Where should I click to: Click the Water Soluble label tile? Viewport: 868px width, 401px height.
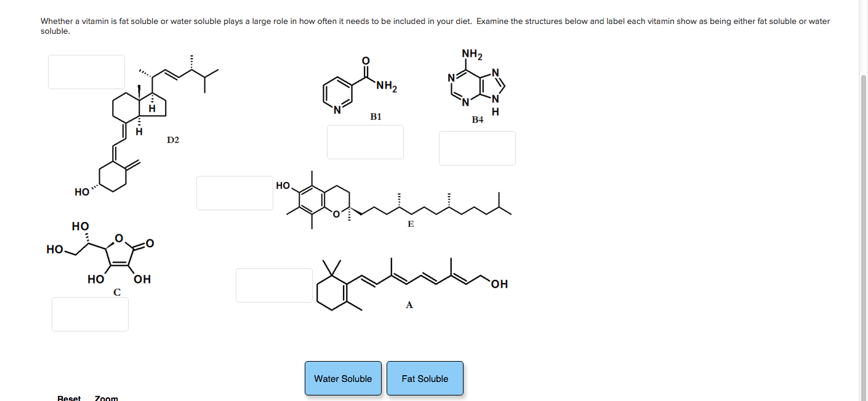coord(343,378)
